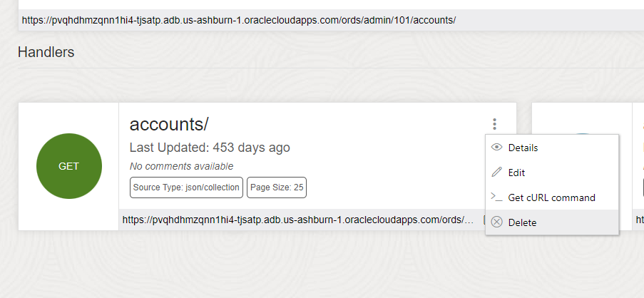Click the Page Size: 25 tag
The image size is (644, 298).
click(x=277, y=187)
